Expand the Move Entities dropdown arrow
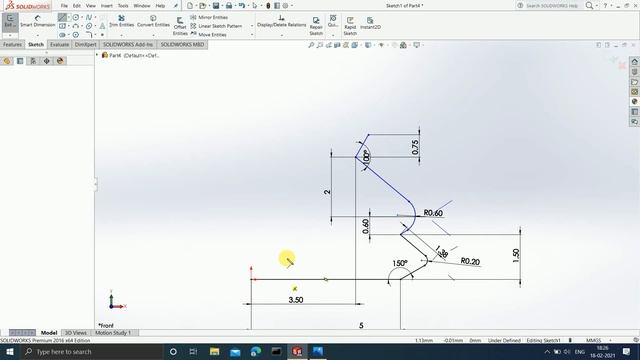Image resolution: width=640 pixels, height=360 pixels. tap(252, 35)
